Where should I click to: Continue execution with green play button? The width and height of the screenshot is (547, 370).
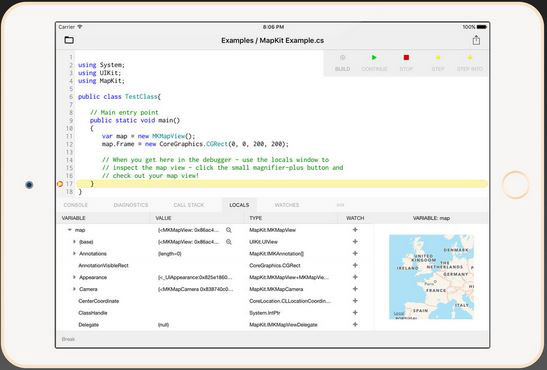(374, 63)
